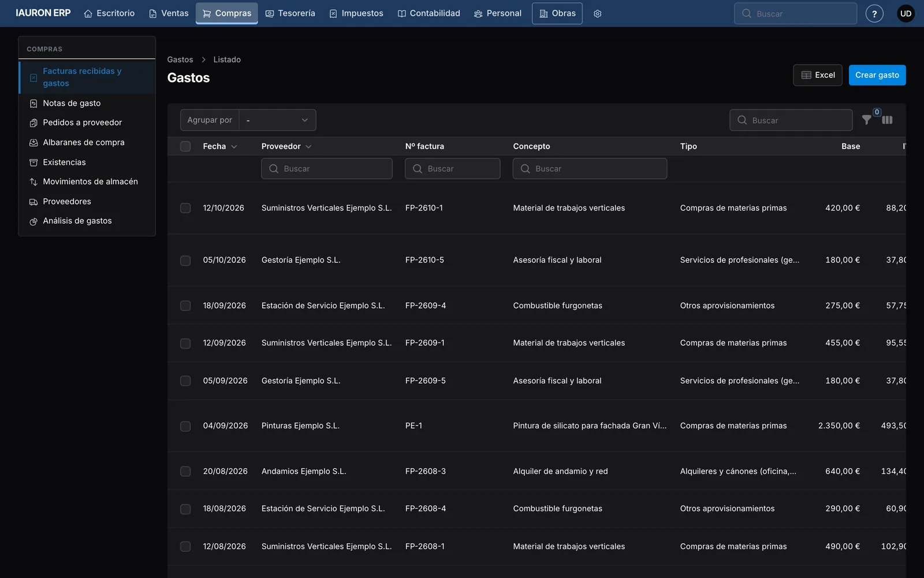The image size is (924, 578).
Task: Focus the Proveedor column search field
Action: point(327,169)
